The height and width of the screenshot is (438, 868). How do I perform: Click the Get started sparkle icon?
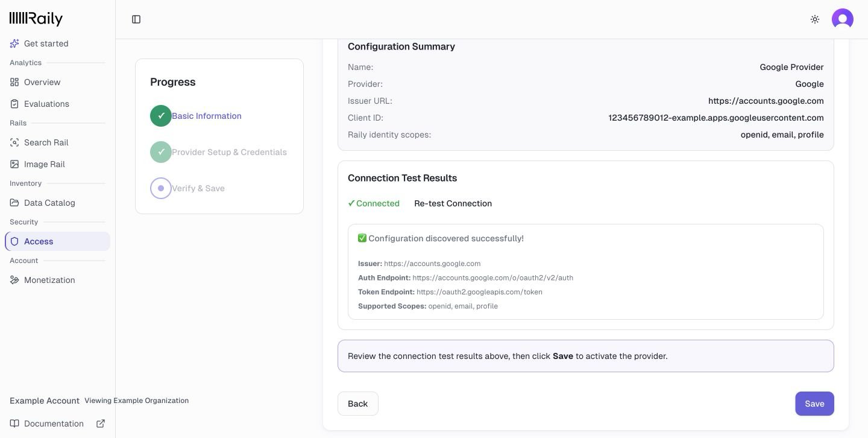14,43
